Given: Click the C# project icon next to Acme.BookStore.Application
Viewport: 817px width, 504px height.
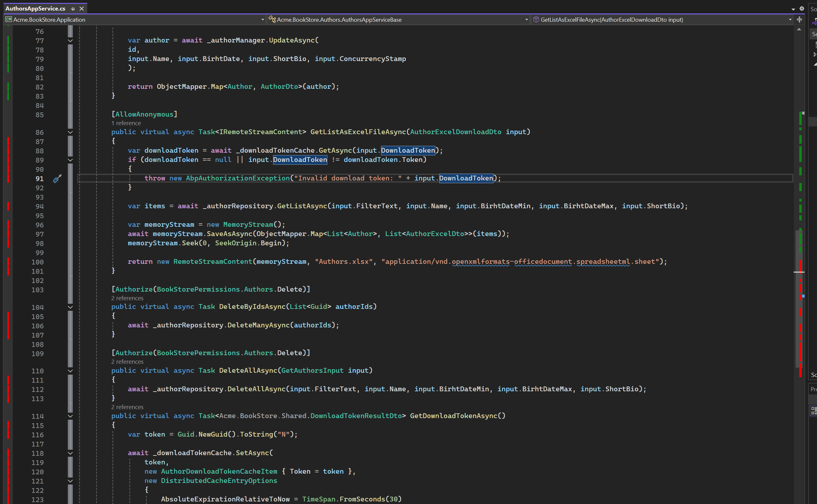Looking at the screenshot, I should (x=9, y=20).
